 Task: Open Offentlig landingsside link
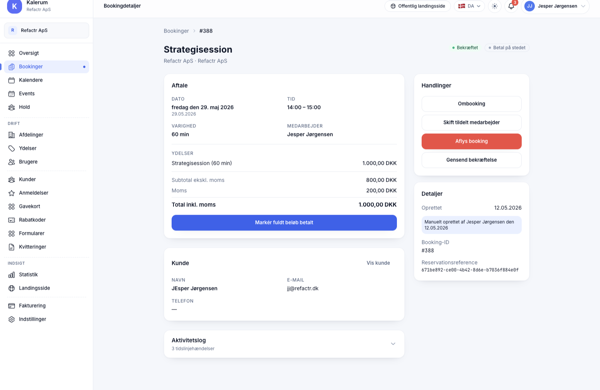[417, 6]
